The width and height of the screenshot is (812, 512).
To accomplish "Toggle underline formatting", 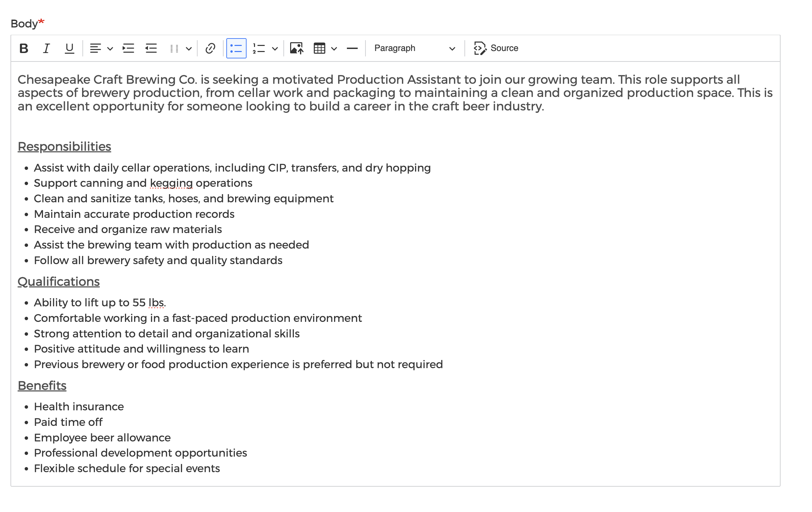I will point(69,48).
